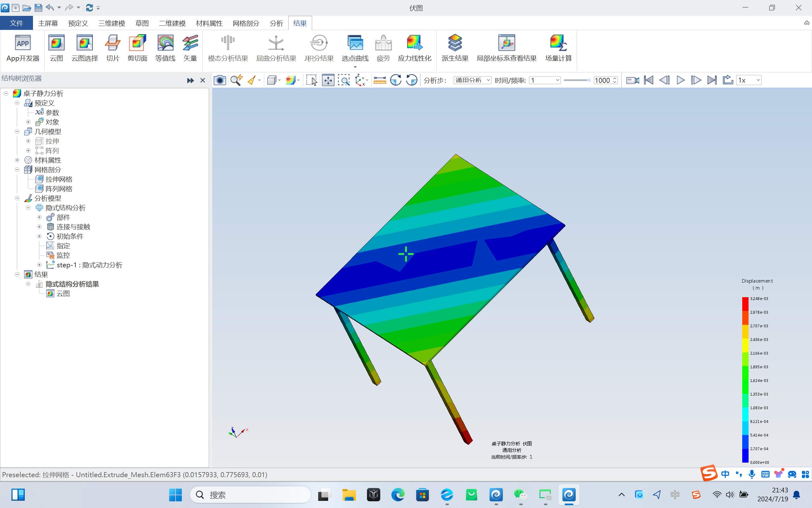
Task: Open the 时间/频率 value dropdown
Action: coord(545,80)
